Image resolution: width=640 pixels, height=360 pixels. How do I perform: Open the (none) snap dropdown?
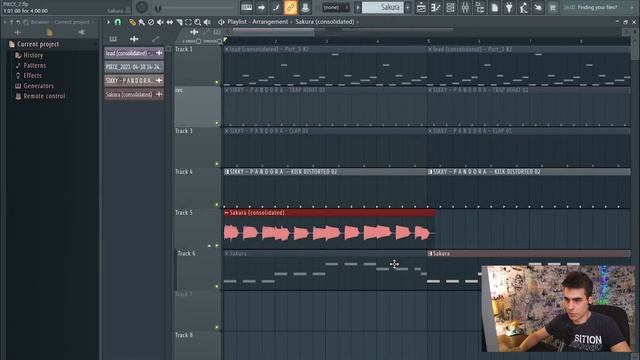(336, 7)
